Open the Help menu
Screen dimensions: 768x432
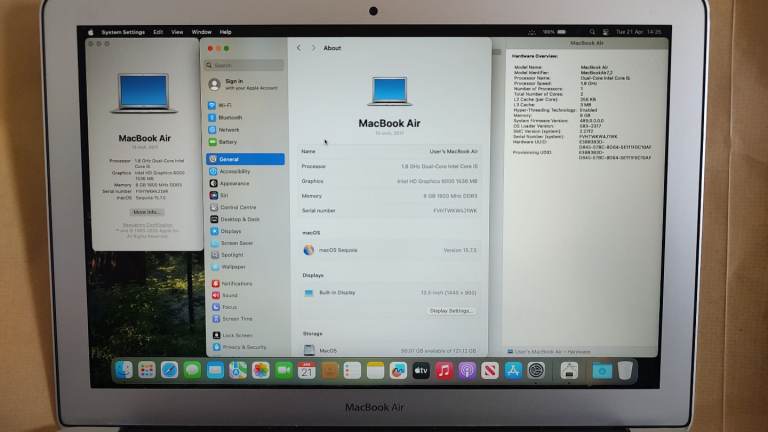click(x=225, y=32)
